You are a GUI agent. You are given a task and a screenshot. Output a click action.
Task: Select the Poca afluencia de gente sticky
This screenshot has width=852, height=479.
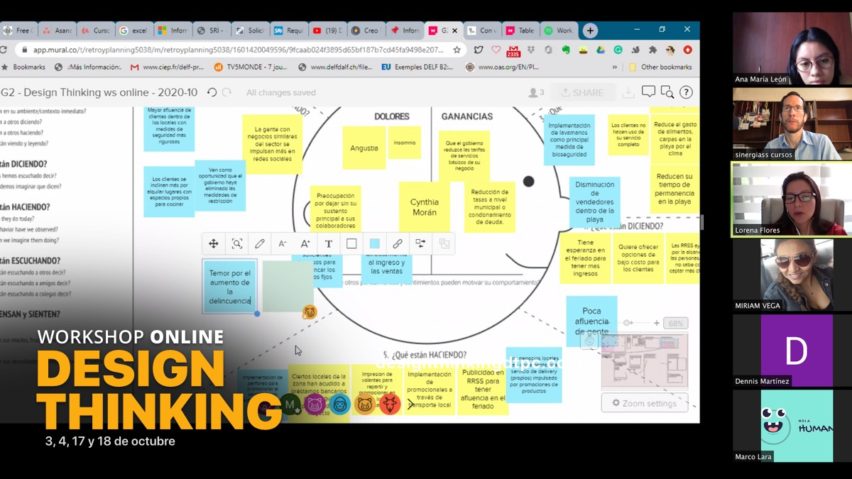click(x=592, y=321)
